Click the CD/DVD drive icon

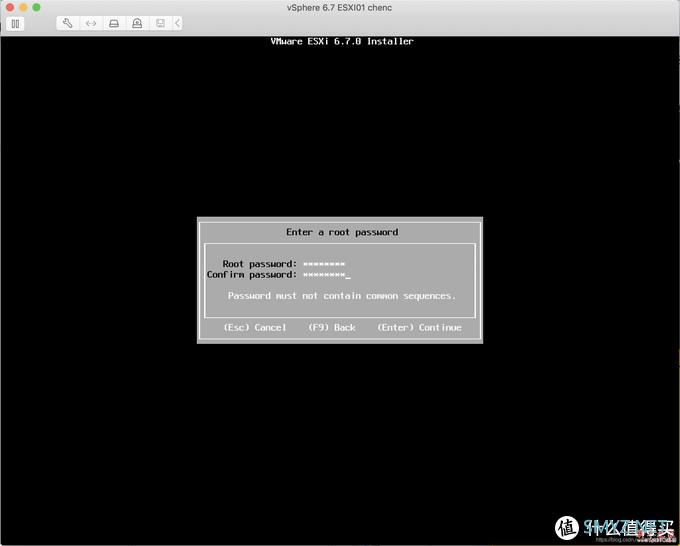coord(137,23)
